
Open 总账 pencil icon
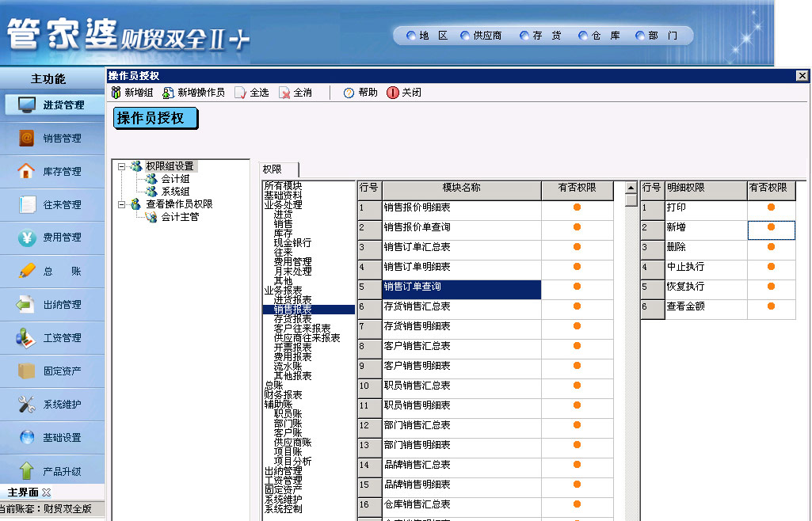click(26, 271)
